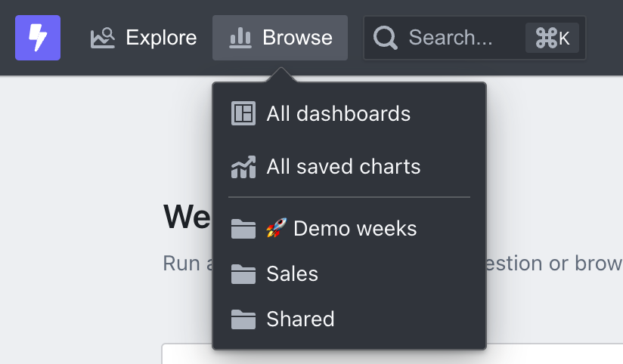This screenshot has height=364, width=623.
Task: Click the saved charts trend icon
Action: 243,167
